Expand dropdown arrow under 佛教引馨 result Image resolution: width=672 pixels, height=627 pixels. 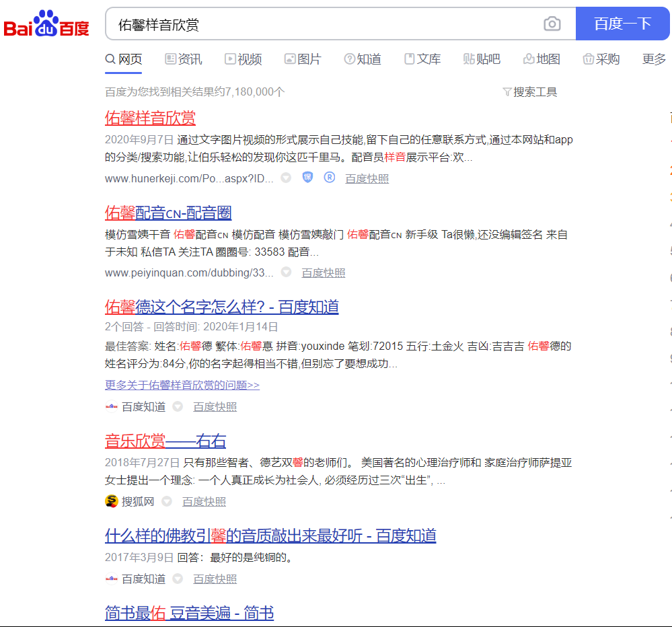point(178,579)
